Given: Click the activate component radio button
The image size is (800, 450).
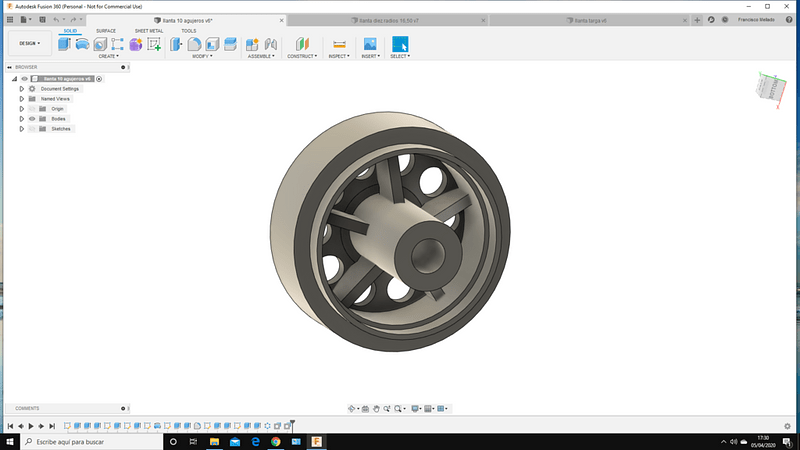Looking at the screenshot, I should coord(99,79).
